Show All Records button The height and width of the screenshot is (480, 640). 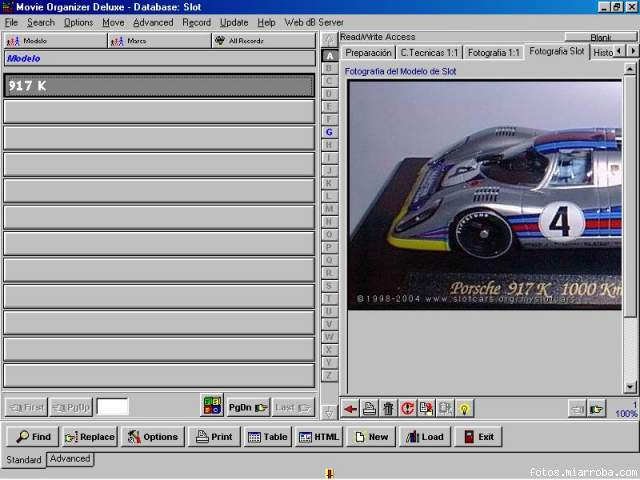tap(264, 41)
